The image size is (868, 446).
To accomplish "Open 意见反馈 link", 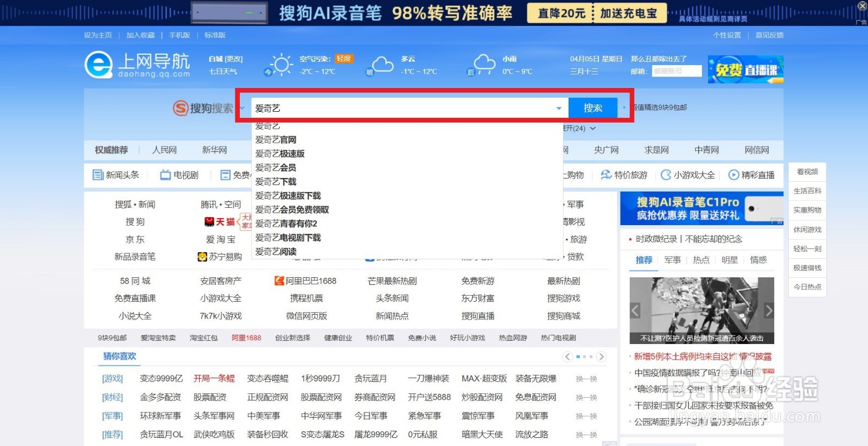I will (x=769, y=35).
